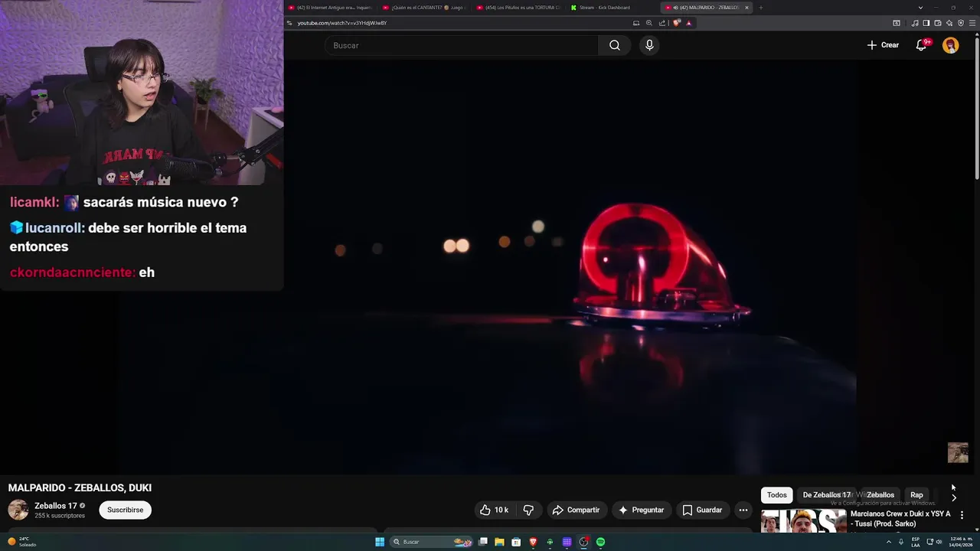The image size is (980, 551).
Task: Select the 'Zeballos' filter chip
Action: coord(880,495)
